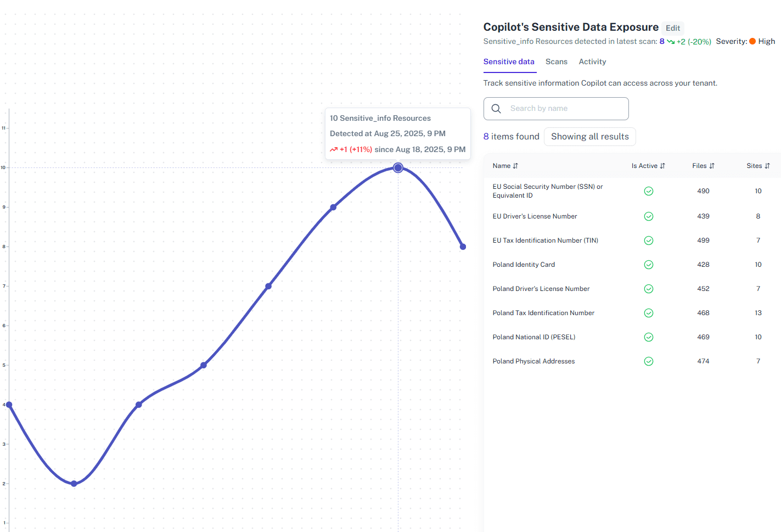Open the 13 sites link for Poland Tax Identification Number
This screenshot has width=781, height=532.
(x=758, y=312)
